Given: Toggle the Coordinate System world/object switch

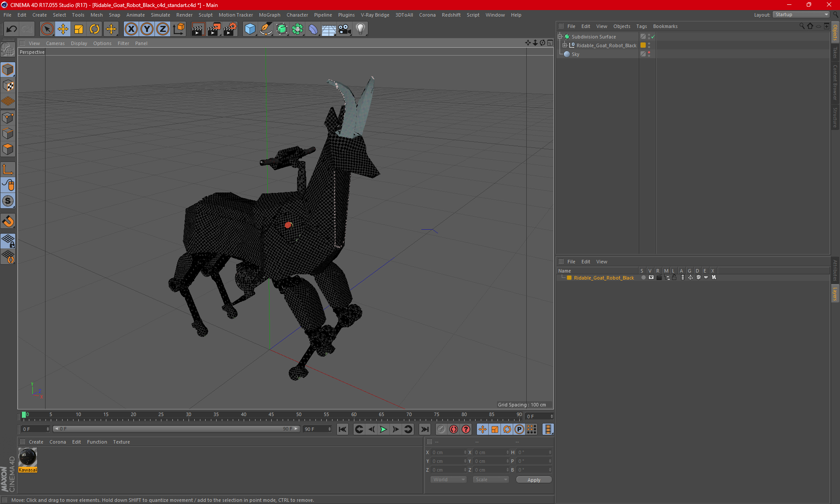Looking at the screenshot, I should point(178,29).
